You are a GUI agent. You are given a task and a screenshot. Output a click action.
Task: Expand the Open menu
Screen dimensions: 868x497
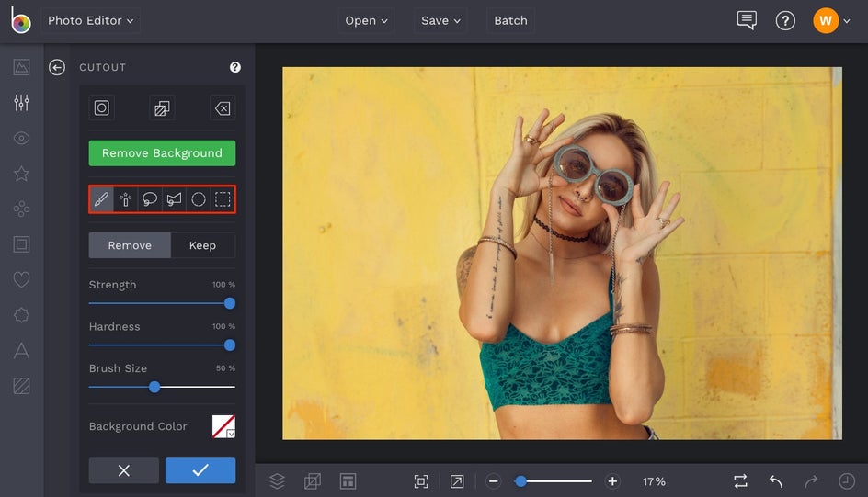tap(366, 20)
